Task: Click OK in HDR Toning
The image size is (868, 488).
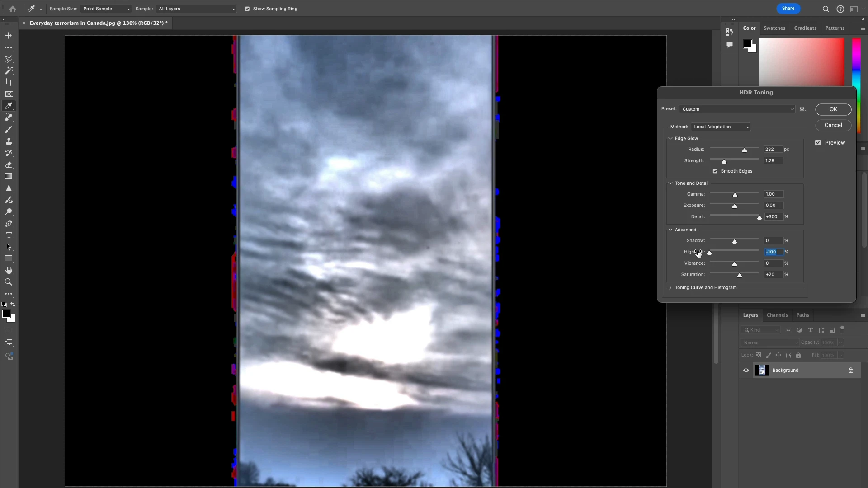Action: coord(833,109)
